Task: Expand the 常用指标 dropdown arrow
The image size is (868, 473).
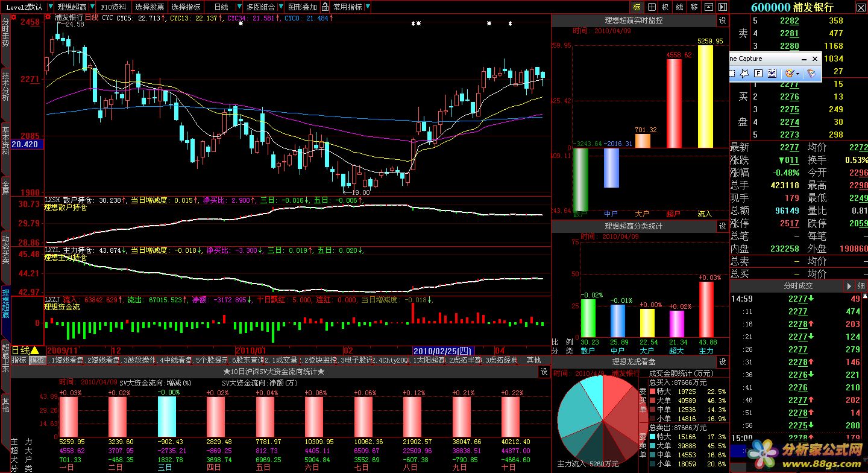Action: pos(367,7)
